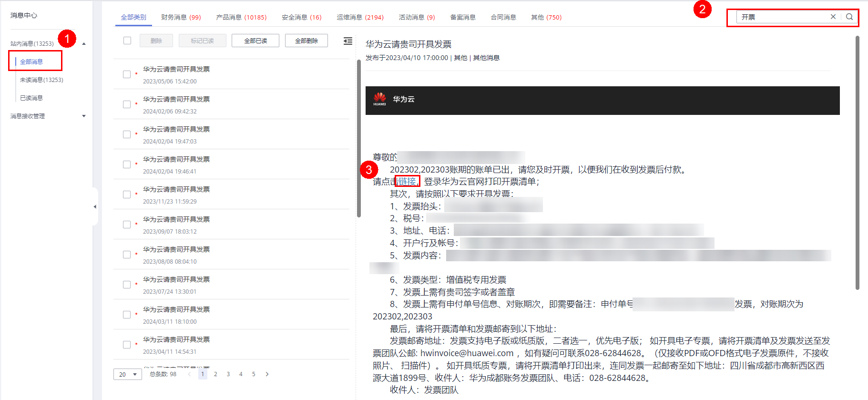Tick the select-all checkbox above list

127,41
